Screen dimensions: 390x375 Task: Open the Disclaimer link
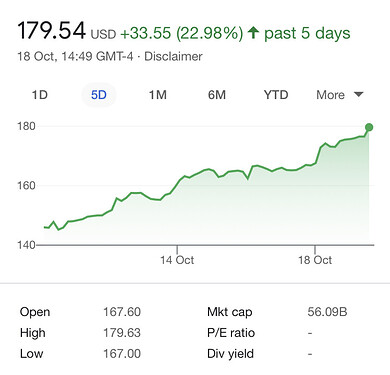(x=173, y=56)
